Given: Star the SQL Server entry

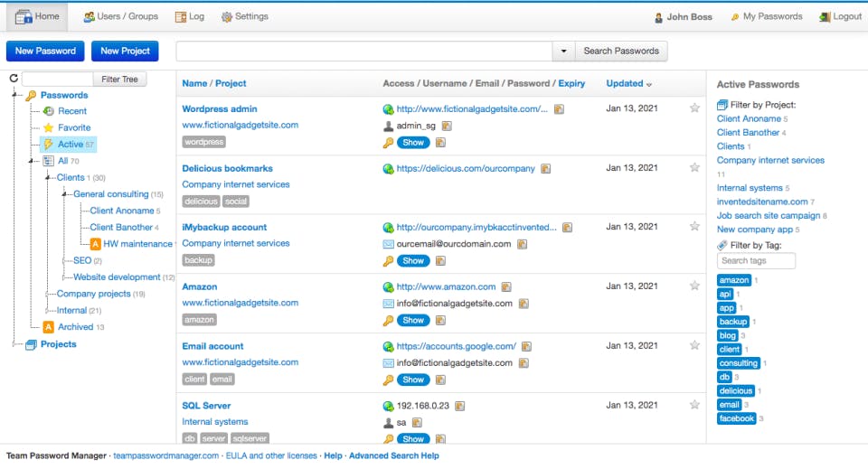Looking at the screenshot, I should 694,404.
